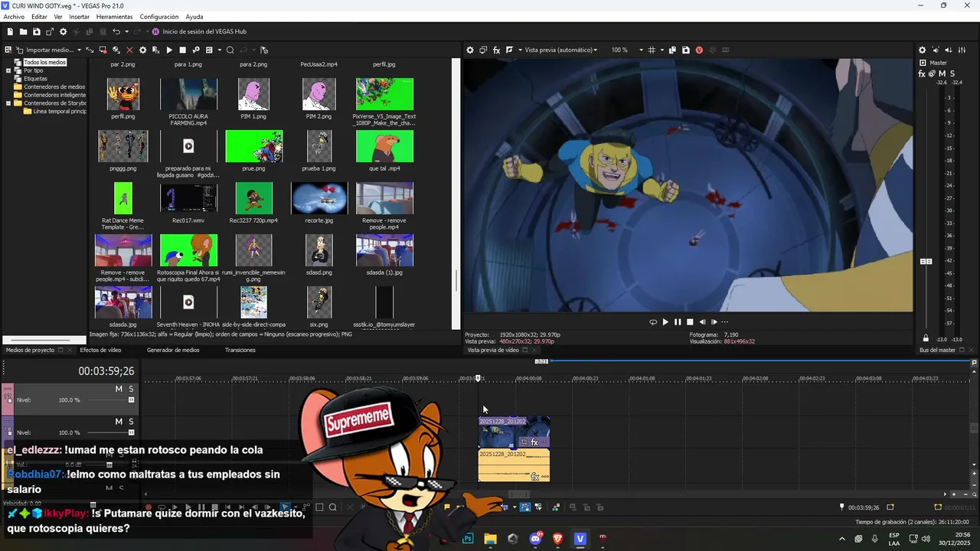Save the project with the disk icon

(x=37, y=31)
